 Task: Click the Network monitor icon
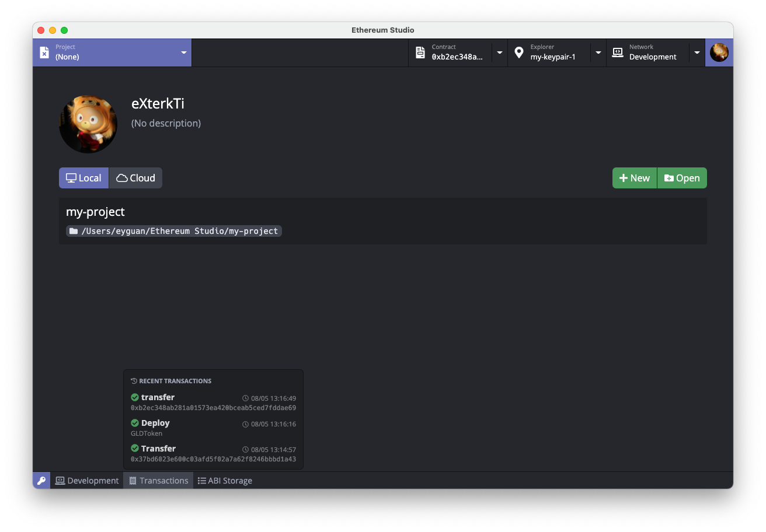[617, 52]
